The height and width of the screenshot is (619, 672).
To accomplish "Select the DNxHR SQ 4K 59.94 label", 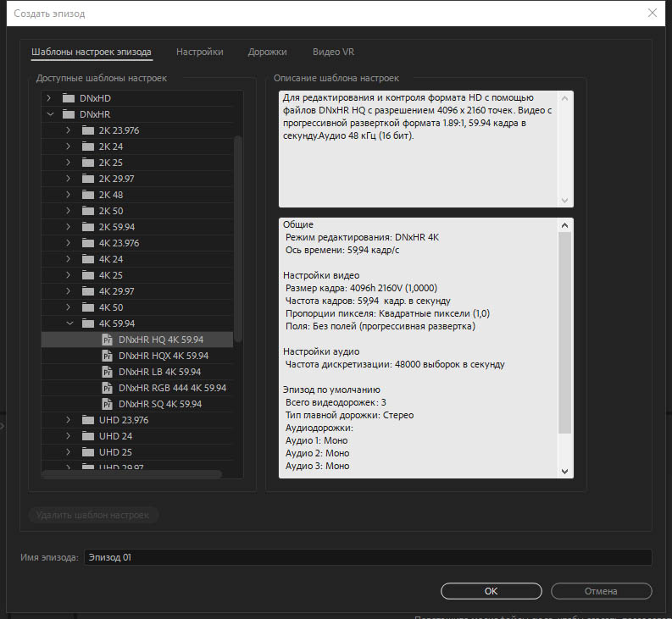I will click(x=160, y=404).
